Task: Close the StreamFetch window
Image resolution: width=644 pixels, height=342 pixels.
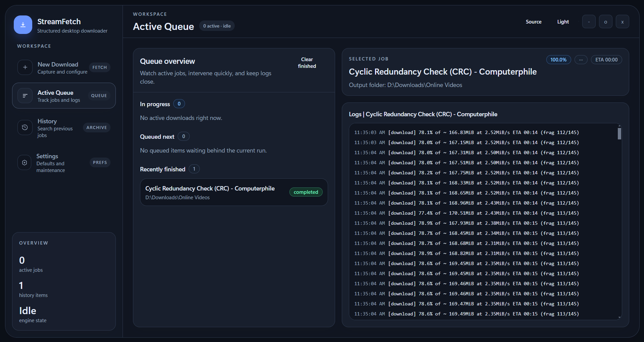Action: coord(623,22)
